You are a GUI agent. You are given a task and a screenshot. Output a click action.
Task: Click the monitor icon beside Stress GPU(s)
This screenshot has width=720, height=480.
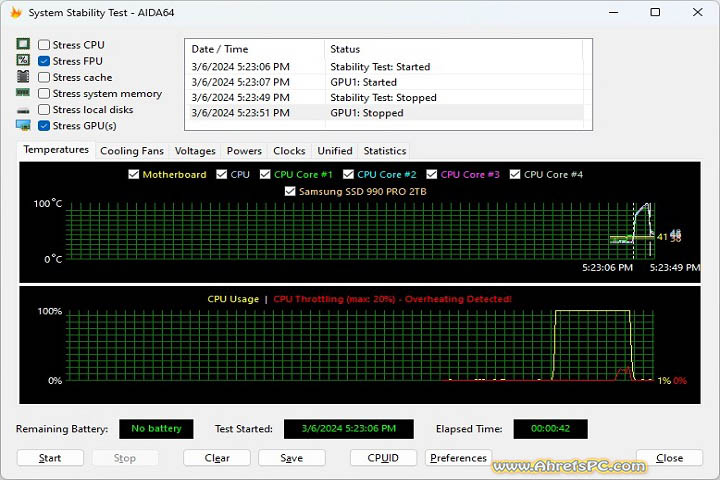[23, 125]
